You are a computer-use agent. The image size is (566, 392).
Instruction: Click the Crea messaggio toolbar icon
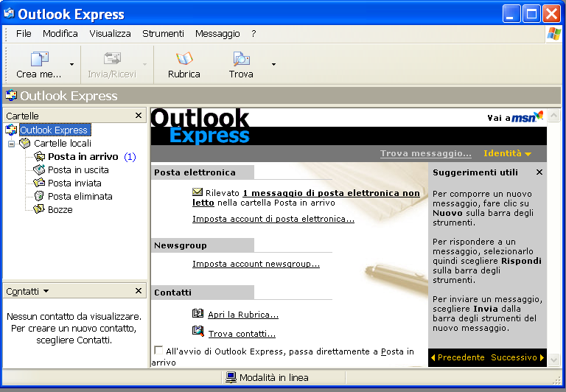coord(39,59)
